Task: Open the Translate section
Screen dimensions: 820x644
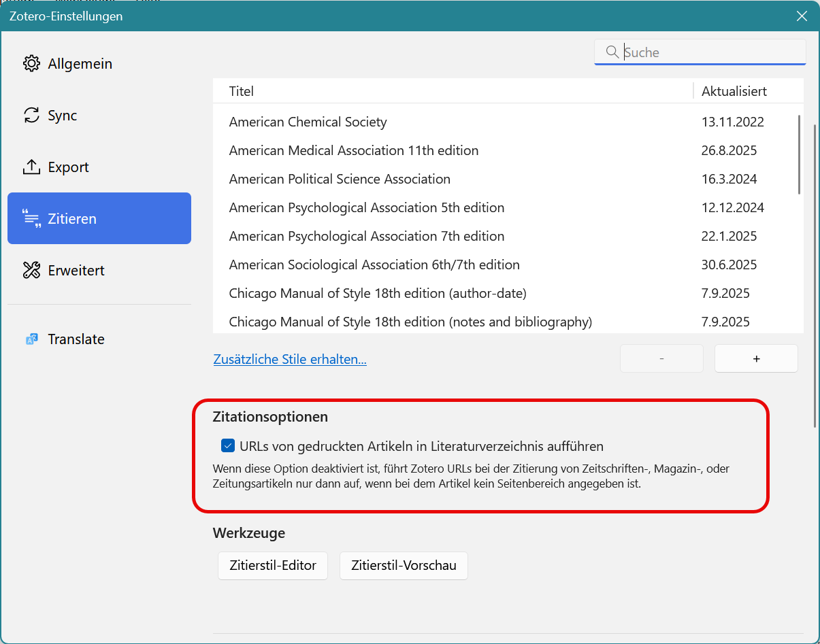Action: point(99,339)
